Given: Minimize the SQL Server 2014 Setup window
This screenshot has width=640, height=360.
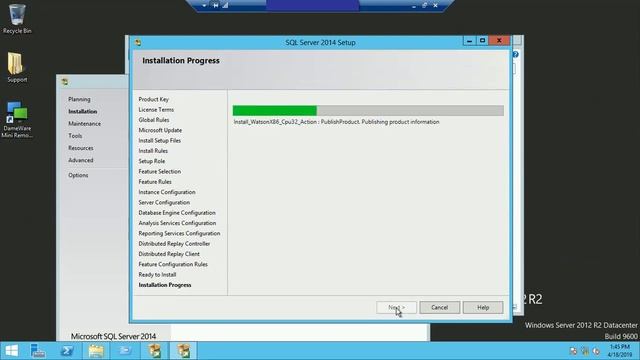Looking at the screenshot, I should [469, 40].
